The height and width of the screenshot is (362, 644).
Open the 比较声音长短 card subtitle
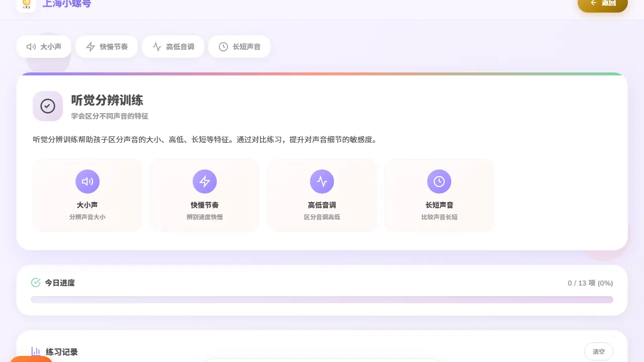pos(439,217)
